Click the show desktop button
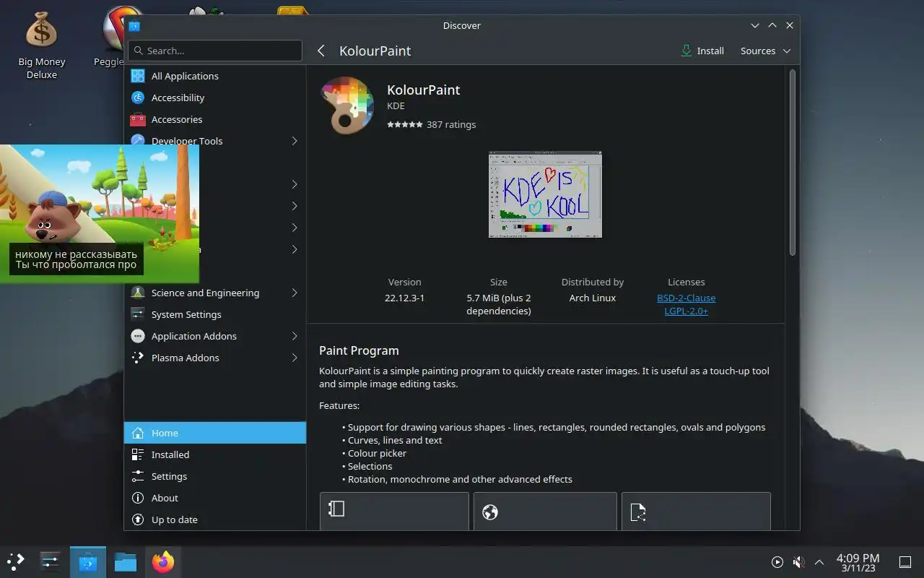This screenshot has height=578, width=924. (905, 562)
